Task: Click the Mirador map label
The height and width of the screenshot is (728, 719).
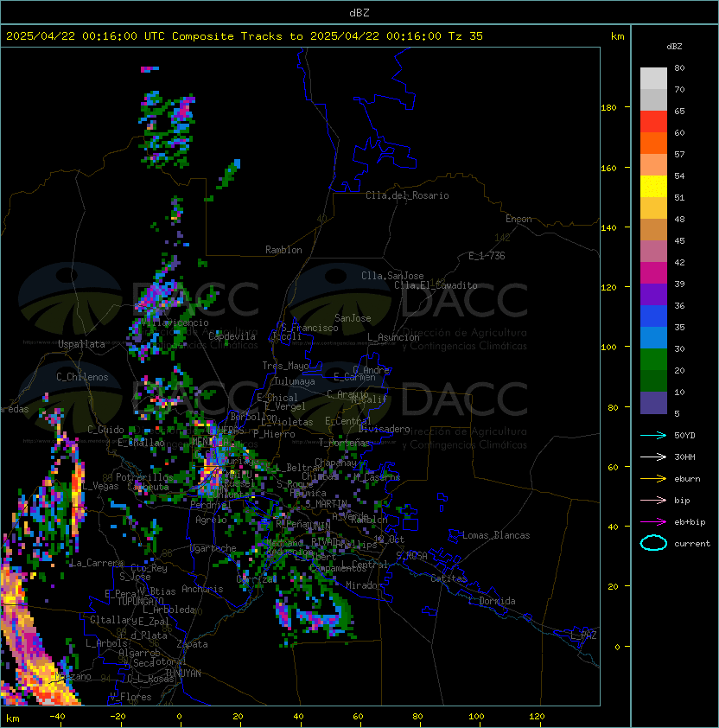Action: [365, 585]
